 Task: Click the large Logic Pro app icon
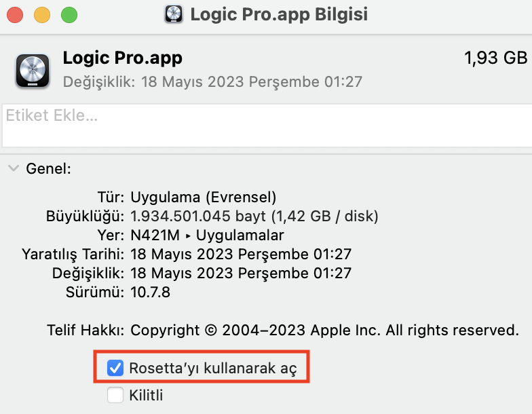coord(31,70)
